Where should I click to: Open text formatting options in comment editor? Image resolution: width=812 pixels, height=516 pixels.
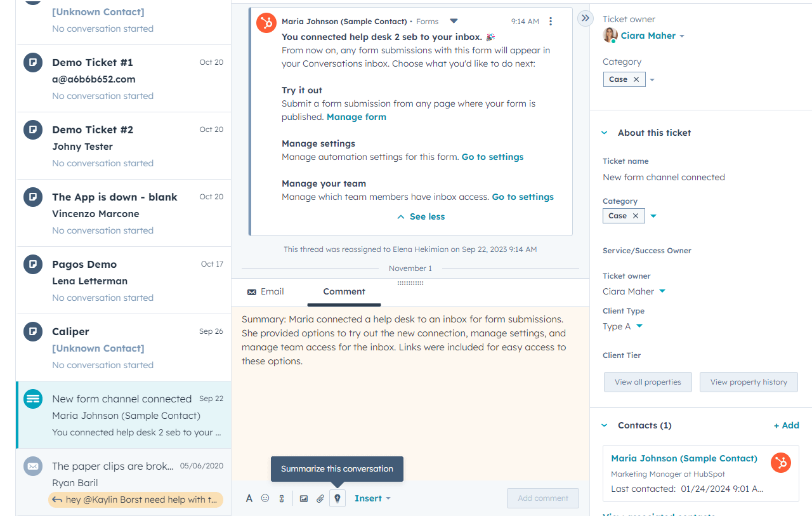pos(249,498)
